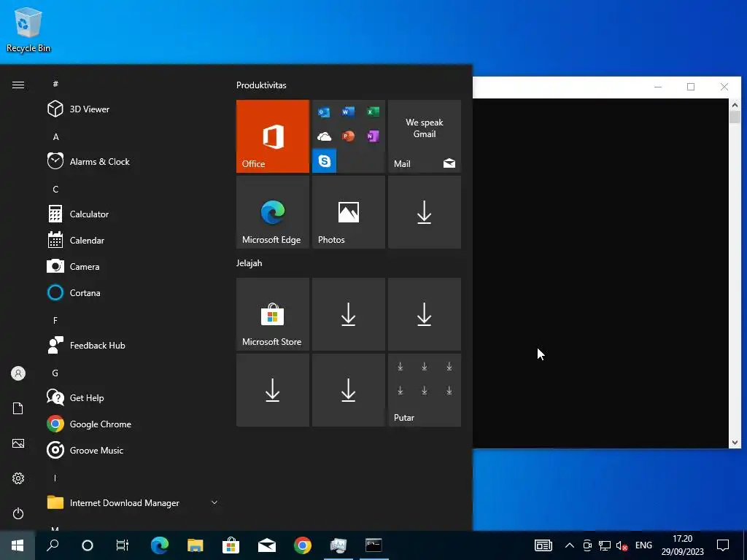Open the clock showing 17.20
747x560 pixels.
click(x=682, y=545)
